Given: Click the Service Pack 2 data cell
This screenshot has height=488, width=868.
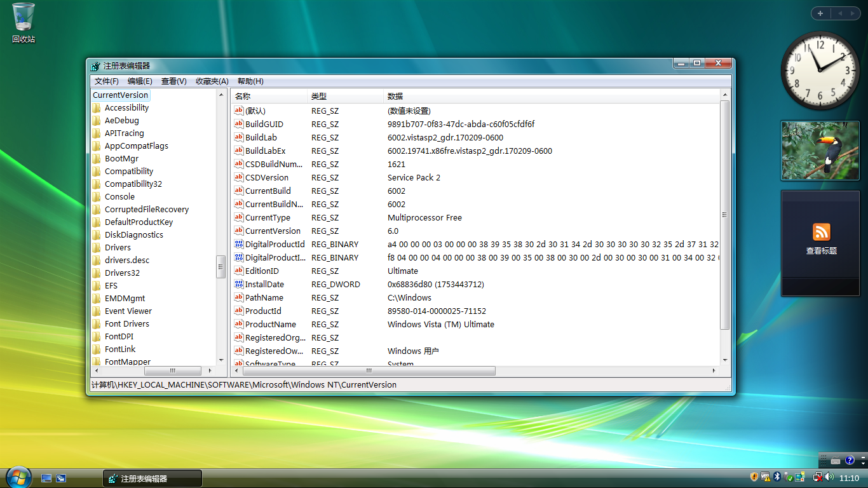Looking at the screenshot, I should [x=414, y=177].
